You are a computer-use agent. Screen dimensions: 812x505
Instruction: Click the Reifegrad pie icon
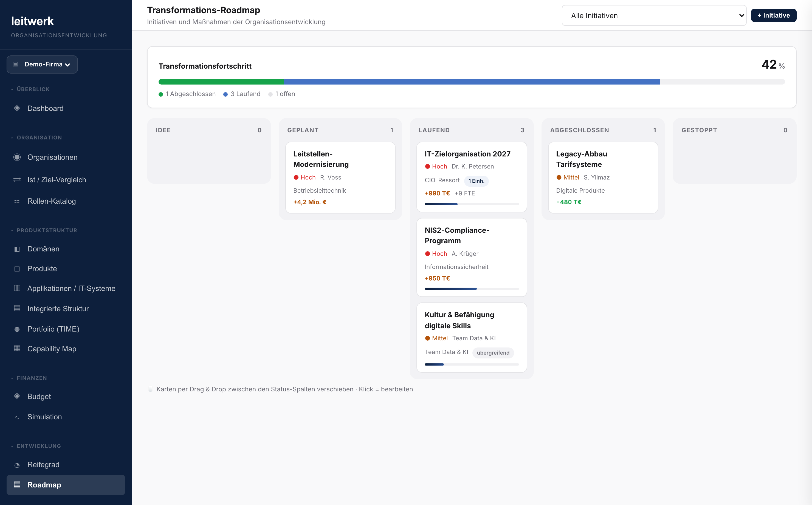coord(17,465)
